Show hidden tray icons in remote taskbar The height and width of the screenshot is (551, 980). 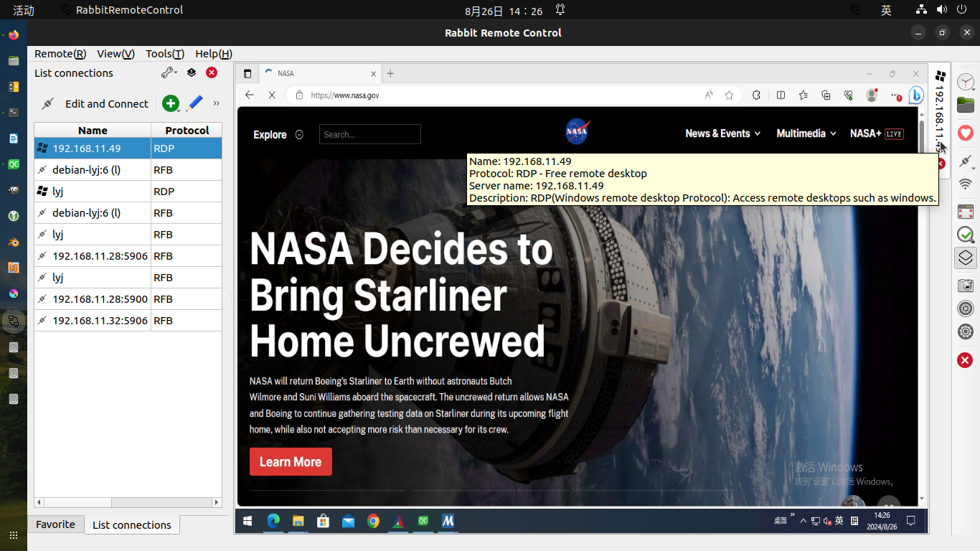(804, 521)
